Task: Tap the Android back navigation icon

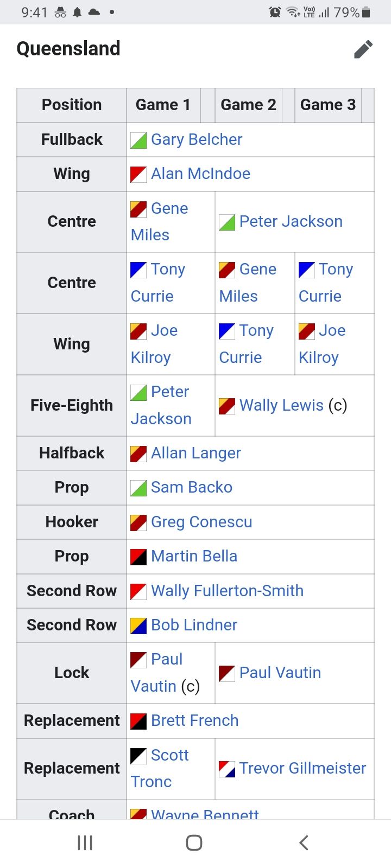Action: click(304, 843)
